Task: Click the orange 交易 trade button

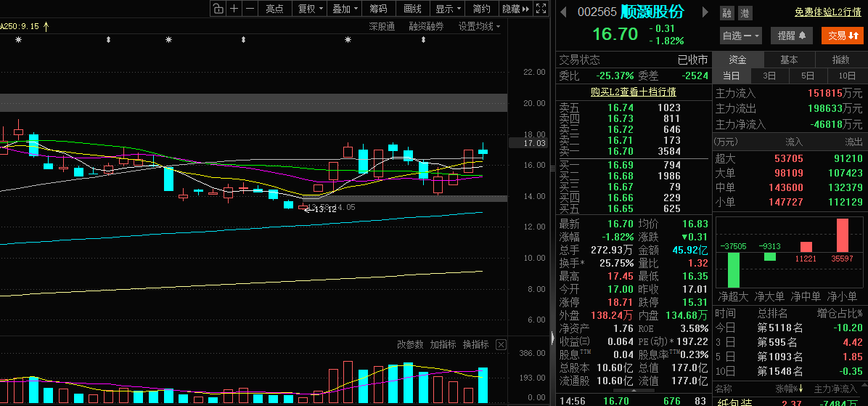Action: pyautogui.click(x=842, y=36)
